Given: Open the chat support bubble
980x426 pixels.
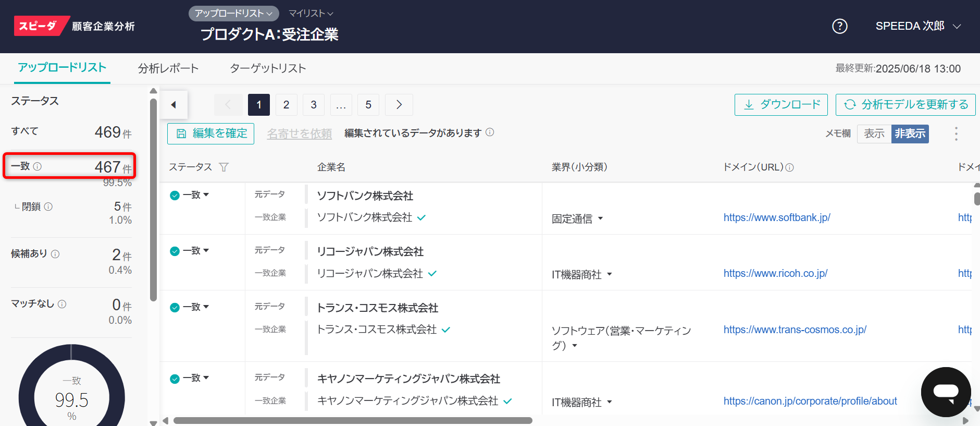Looking at the screenshot, I should 946,392.
